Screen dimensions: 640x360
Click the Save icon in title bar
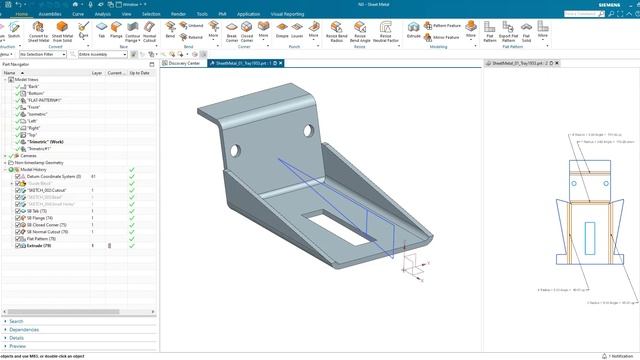tap(8, 4)
